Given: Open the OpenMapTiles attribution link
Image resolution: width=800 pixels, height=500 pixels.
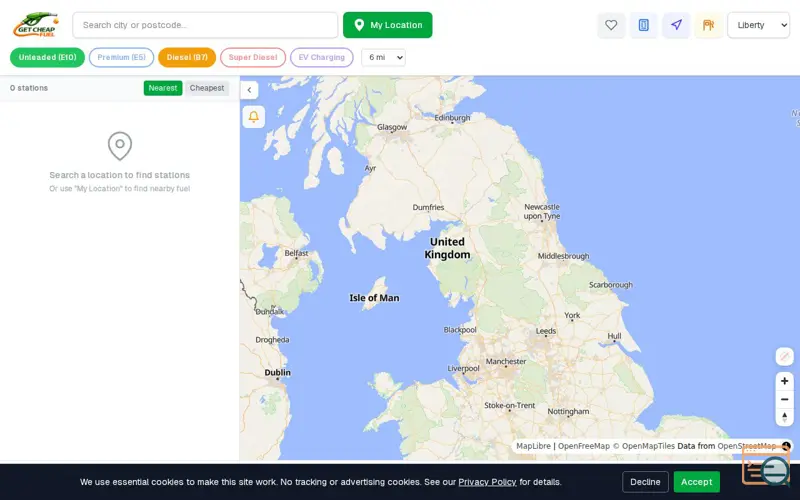Looking at the screenshot, I should click(x=643, y=446).
